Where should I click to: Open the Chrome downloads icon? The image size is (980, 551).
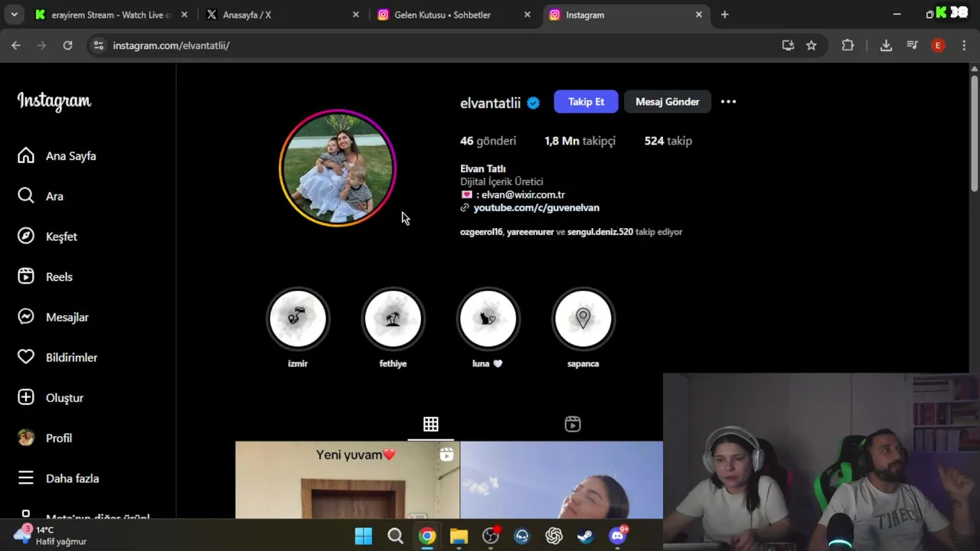(x=886, y=45)
